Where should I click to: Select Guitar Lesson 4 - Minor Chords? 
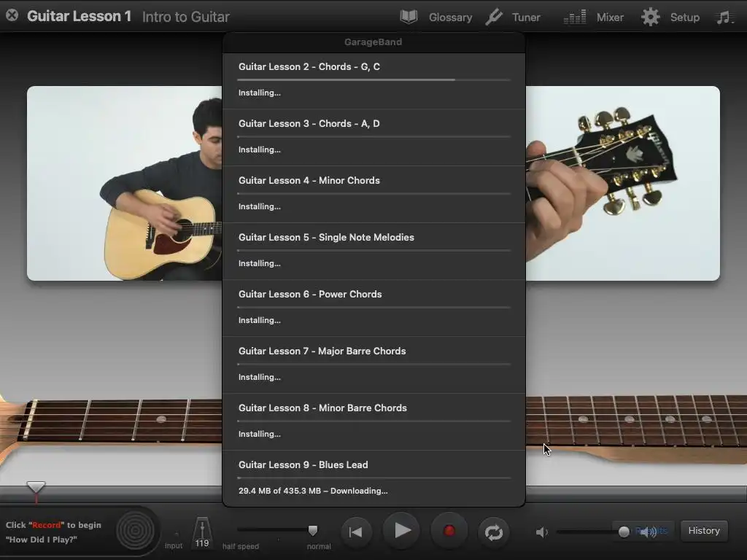coord(374,194)
